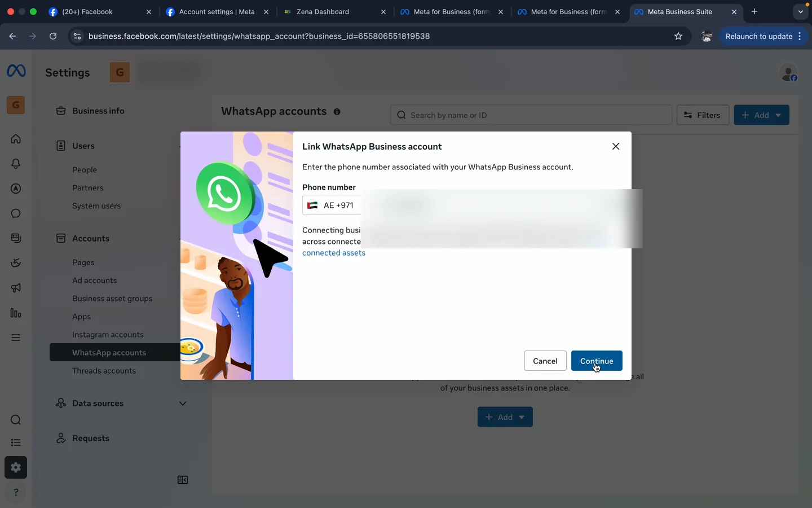Open the Content planner icon in rail

point(16,238)
